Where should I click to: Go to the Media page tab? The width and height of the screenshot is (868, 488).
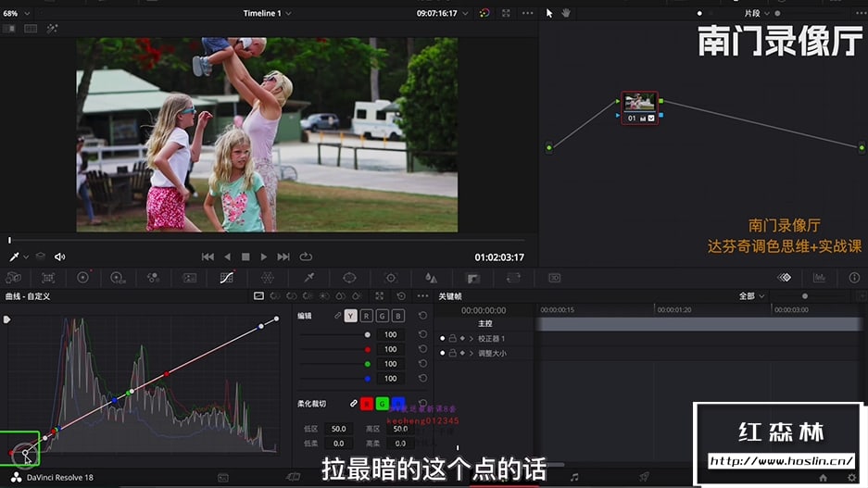(222, 478)
